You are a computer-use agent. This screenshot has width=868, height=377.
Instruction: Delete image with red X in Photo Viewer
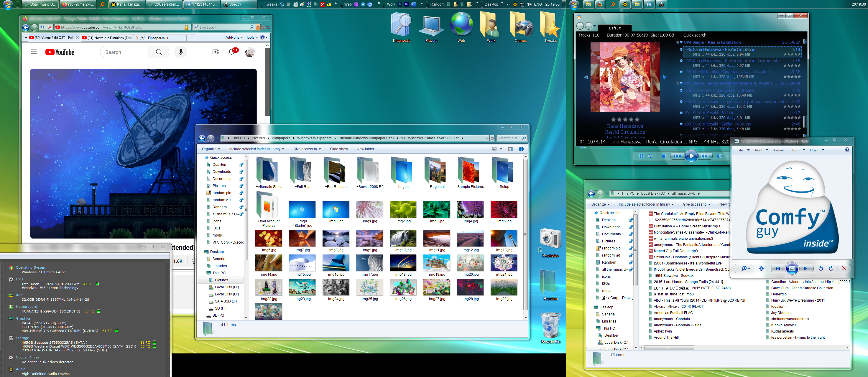coord(844,268)
